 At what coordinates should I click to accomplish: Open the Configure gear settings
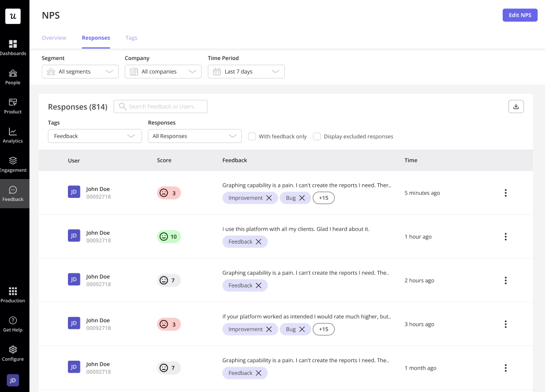coord(13,353)
